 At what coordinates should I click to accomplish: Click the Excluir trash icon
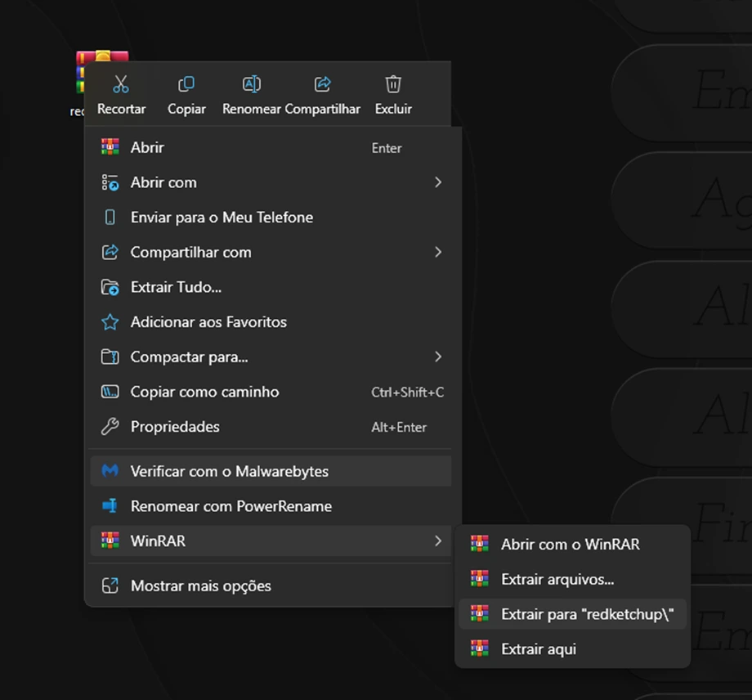tap(393, 84)
